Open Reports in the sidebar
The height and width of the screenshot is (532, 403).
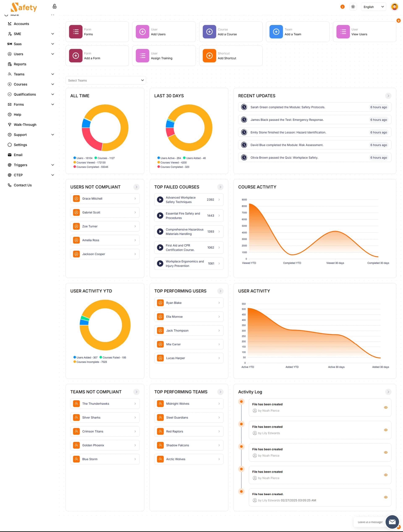click(20, 64)
